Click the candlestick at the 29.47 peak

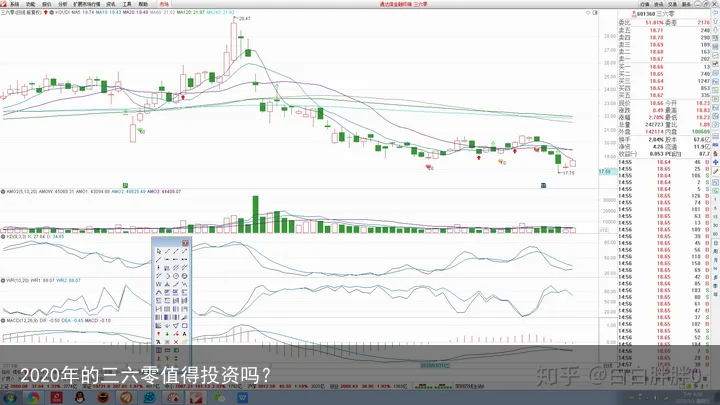[x=234, y=41]
